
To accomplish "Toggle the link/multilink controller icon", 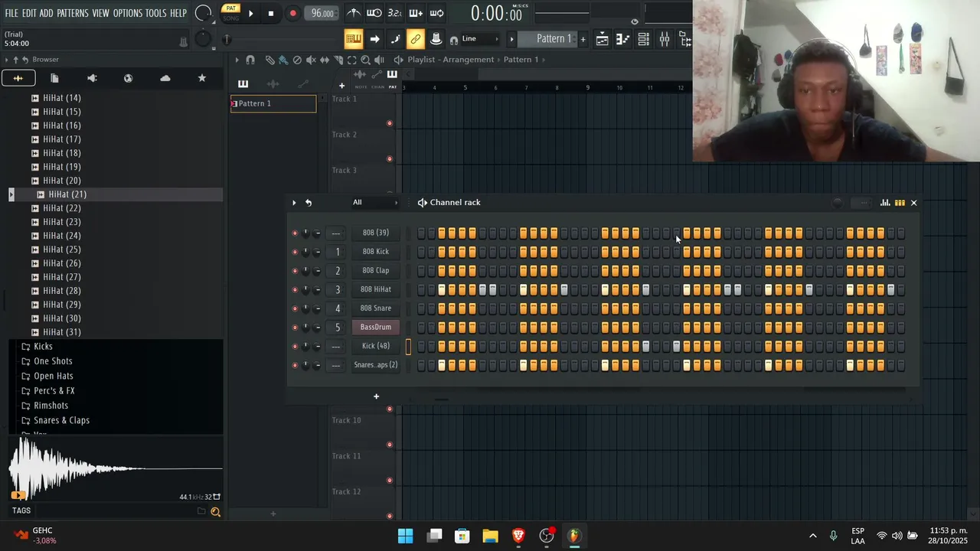I will [415, 39].
